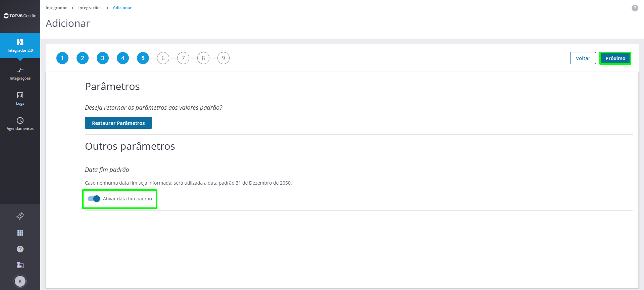644x290 pixels.
Task: Open the Integrador breadcrumb link
Action: (x=56, y=8)
